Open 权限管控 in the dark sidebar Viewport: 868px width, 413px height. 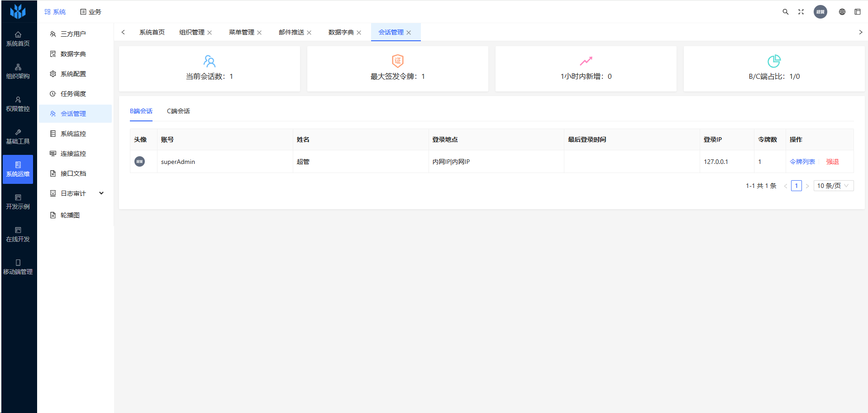coord(18,104)
